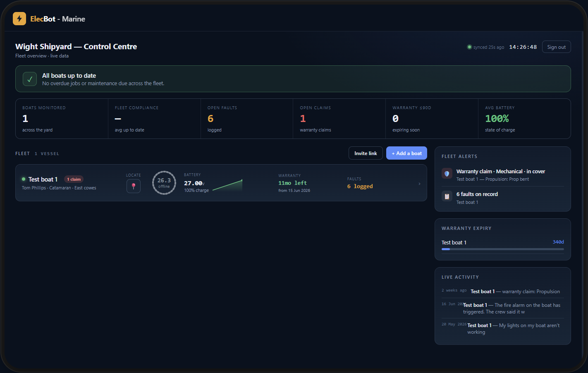Select the Open Claims value 1
Viewport: 588px width, 373px height.
[303, 119]
